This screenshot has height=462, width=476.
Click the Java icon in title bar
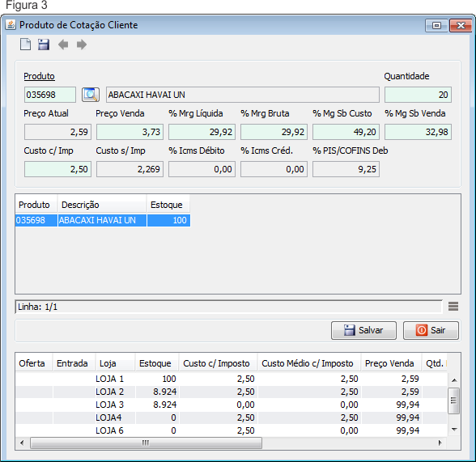[x=11, y=25]
